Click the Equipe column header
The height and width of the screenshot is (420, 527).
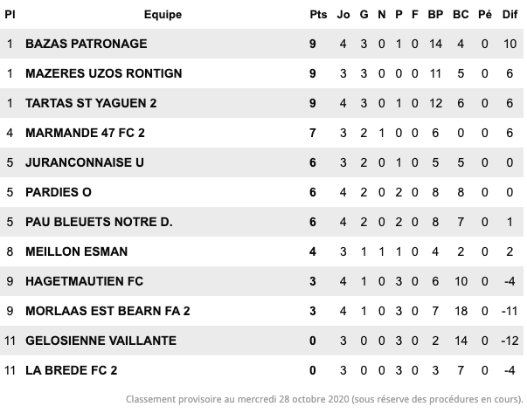163,15
